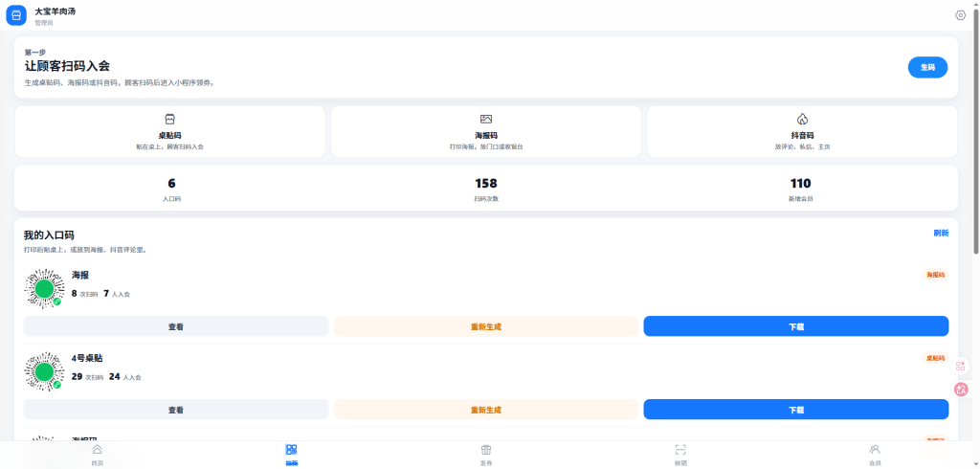Viewport: 980px width, 469px height.
Task: Click the 海报码 tag on 海报 row
Action: 935,275
